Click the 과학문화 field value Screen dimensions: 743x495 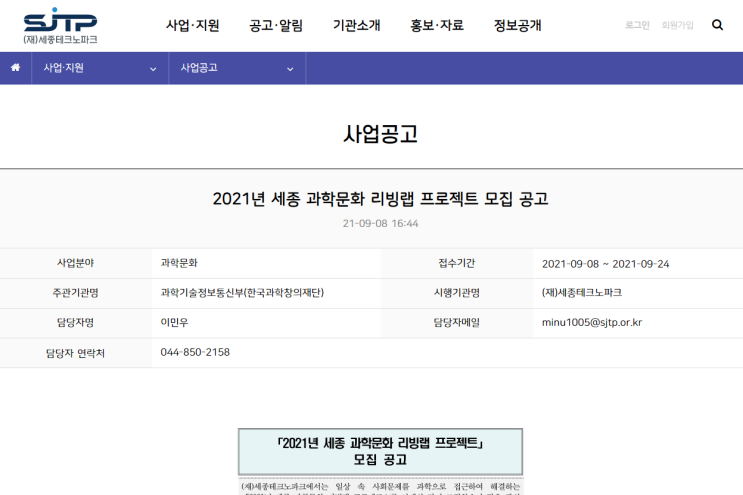point(179,263)
